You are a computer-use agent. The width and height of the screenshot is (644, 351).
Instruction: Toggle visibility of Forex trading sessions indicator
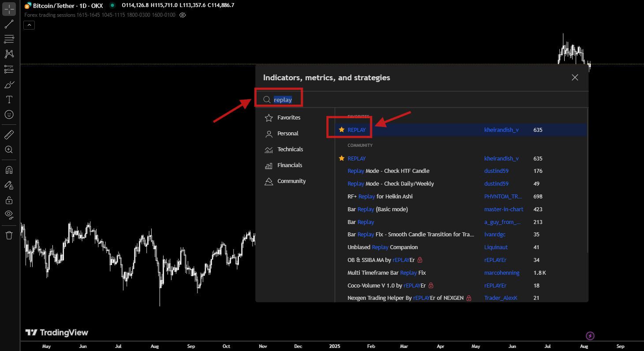182,15
